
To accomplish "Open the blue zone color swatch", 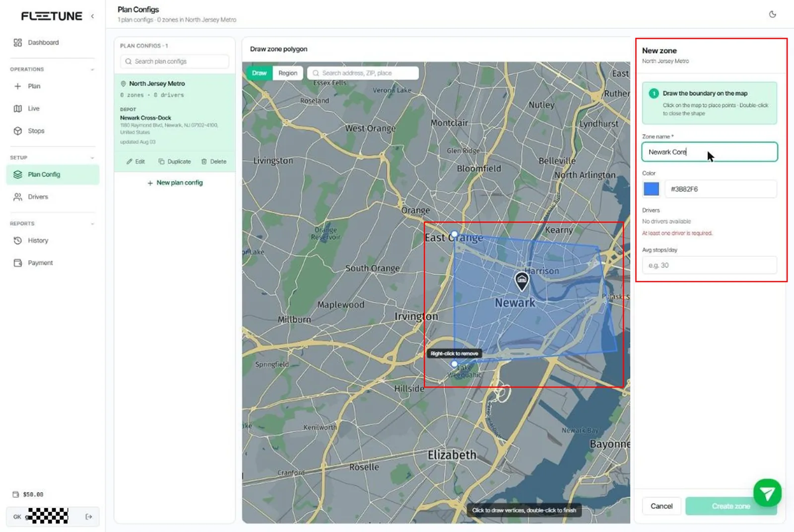I will (651, 189).
